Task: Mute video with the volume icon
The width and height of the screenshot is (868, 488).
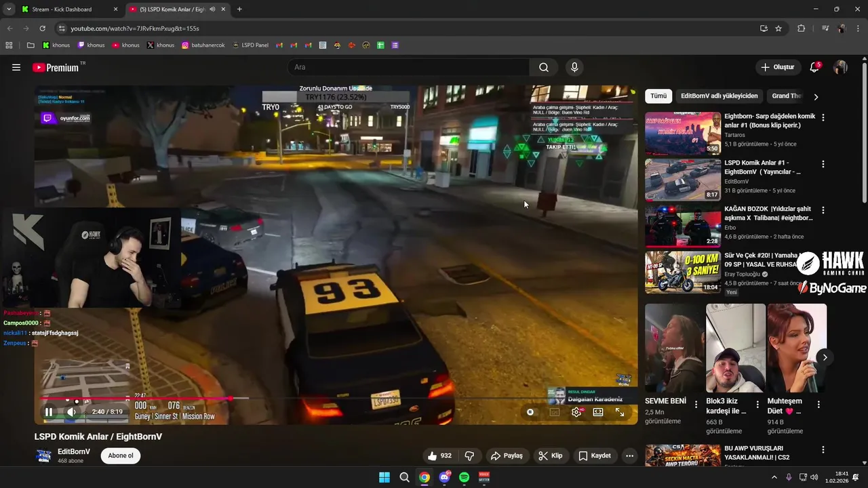Action: pyautogui.click(x=71, y=411)
